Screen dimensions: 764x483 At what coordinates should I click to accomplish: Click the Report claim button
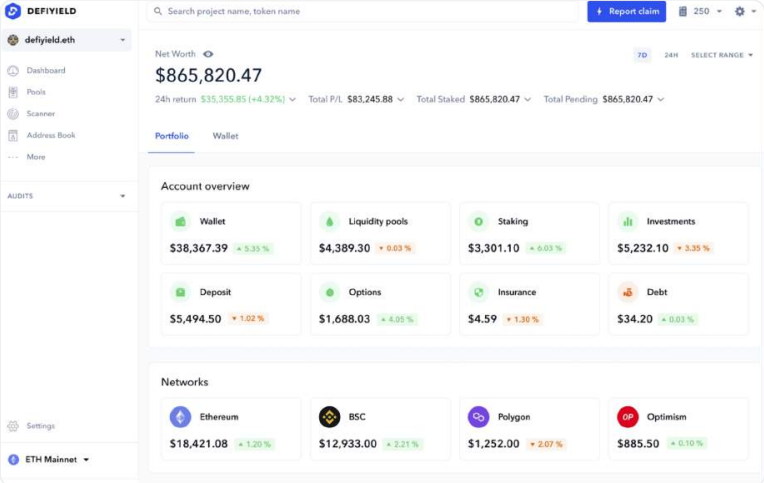pyautogui.click(x=626, y=12)
